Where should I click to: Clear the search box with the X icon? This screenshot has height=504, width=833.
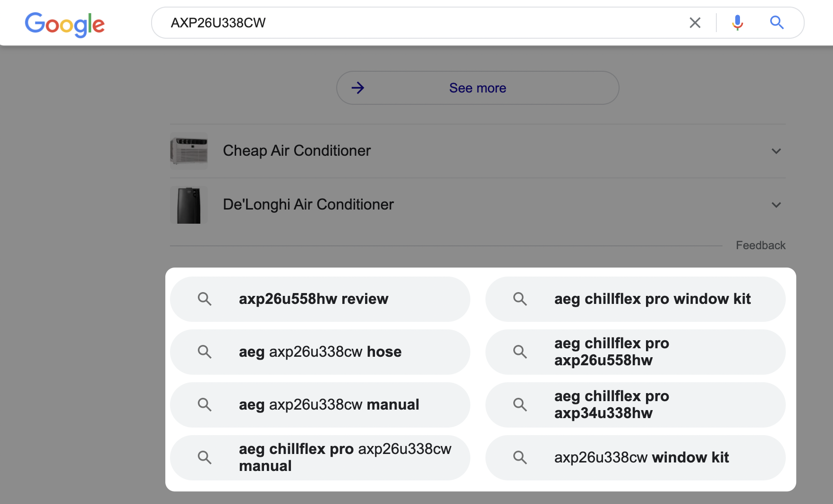(695, 23)
